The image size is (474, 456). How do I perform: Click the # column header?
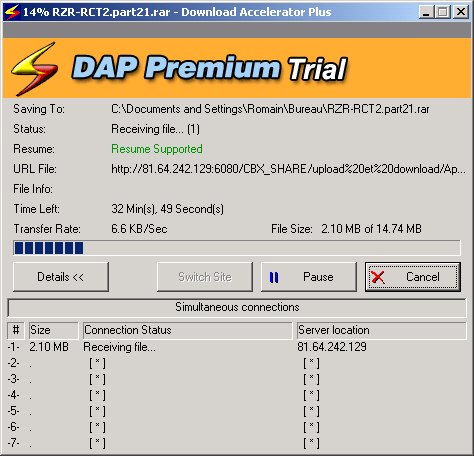point(16,330)
